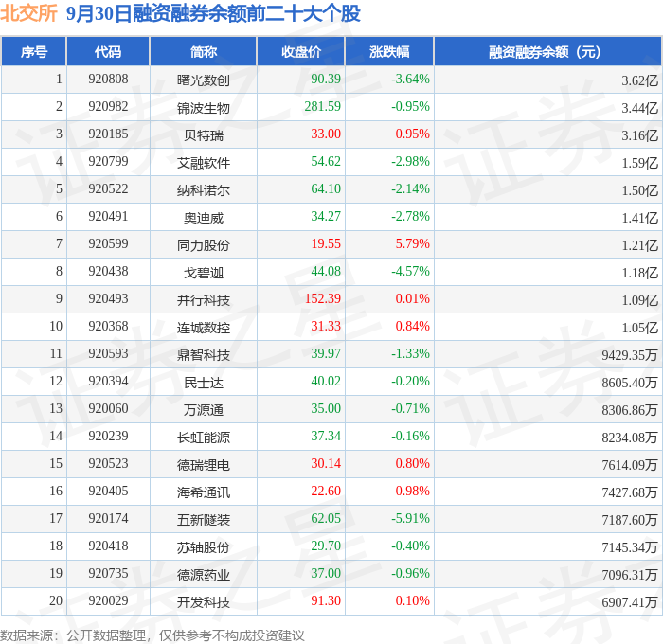Screen dimensions: 663x644
Task: Select stock name 民士达
Action: point(204,383)
